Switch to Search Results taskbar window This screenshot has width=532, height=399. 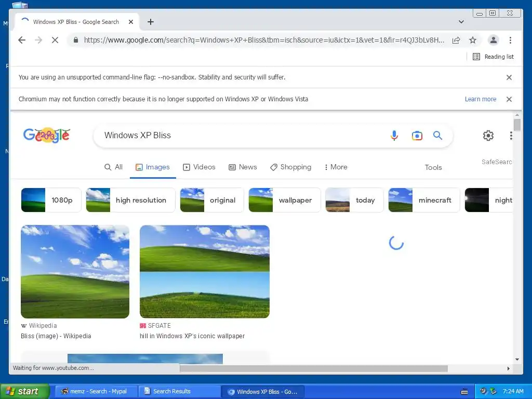[179, 392]
